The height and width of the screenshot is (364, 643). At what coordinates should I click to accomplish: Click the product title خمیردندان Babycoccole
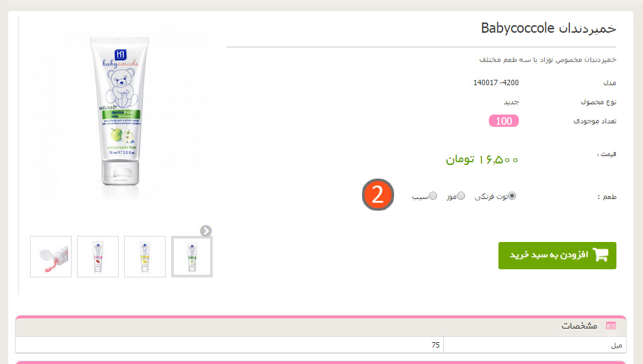coord(548,28)
